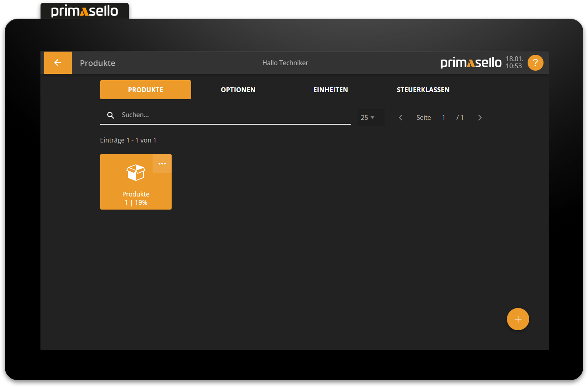The height and width of the screenshot is (387, 588).
Task: Click the back arrow button
Action: (58, 63)
